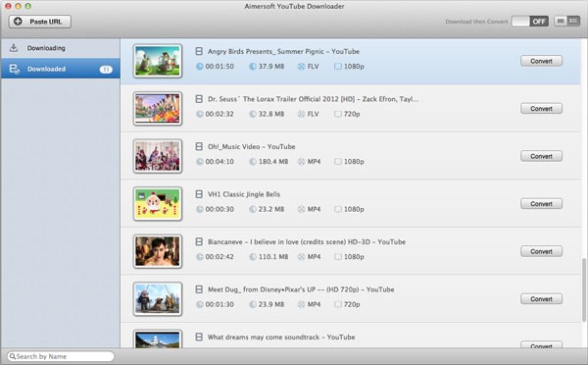Open the Downloaded tab
Viewport: 588px width, 365px height.
[x=61, y=69]
